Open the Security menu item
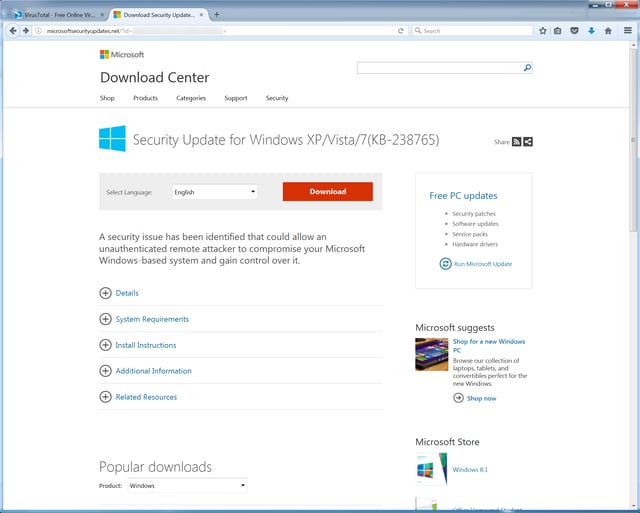The height and width of the screenshot is (513, 640). (x=277, y=98)
